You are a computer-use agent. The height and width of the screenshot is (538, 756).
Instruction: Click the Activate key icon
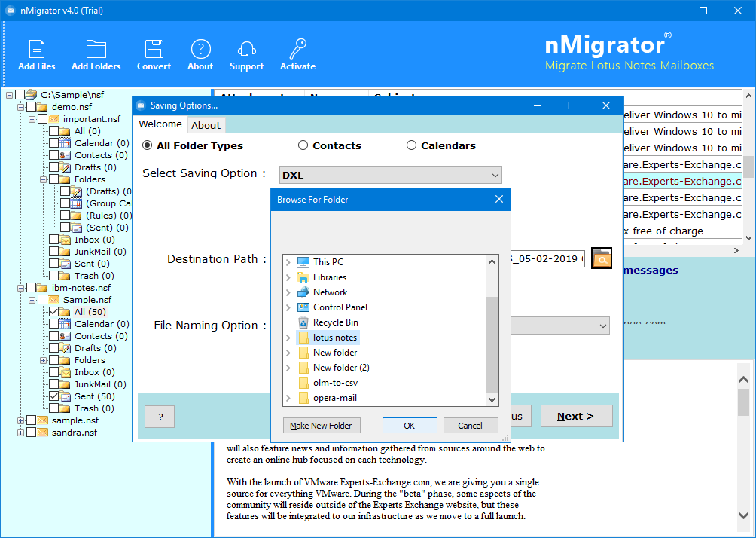point(297,49)
